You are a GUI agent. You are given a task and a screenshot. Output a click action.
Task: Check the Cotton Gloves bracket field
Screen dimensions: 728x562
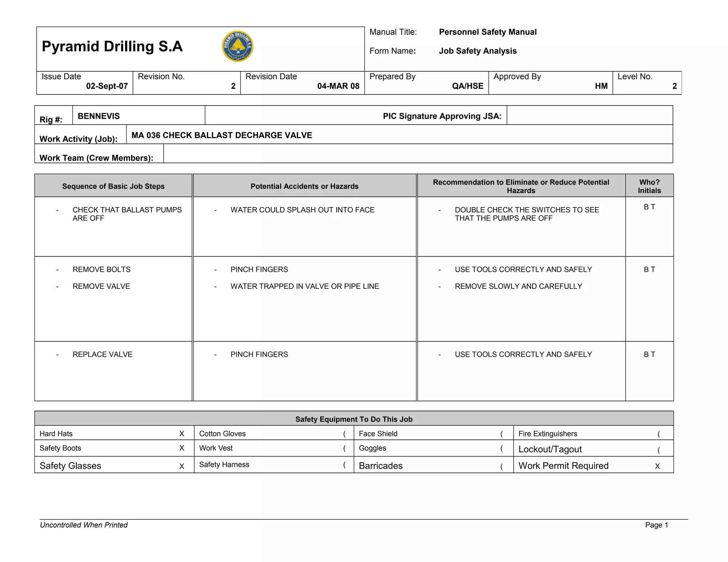344,433
